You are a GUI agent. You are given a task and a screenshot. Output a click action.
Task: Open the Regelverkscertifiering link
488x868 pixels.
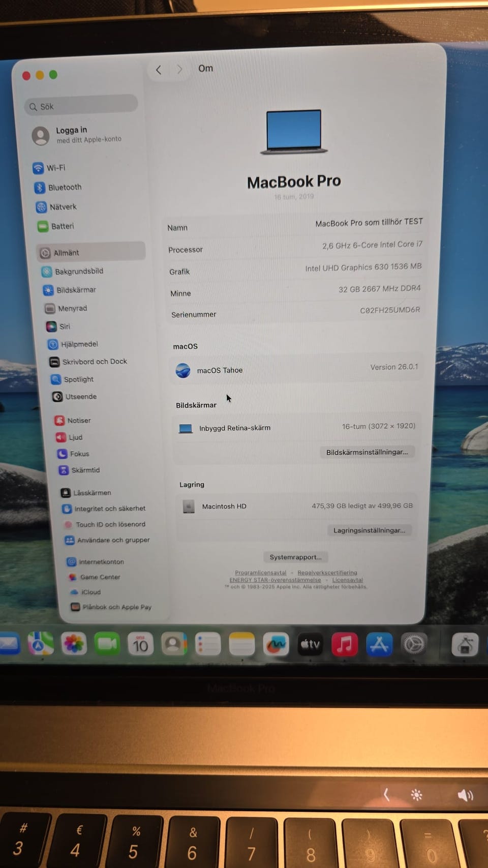tap(327, 573)
